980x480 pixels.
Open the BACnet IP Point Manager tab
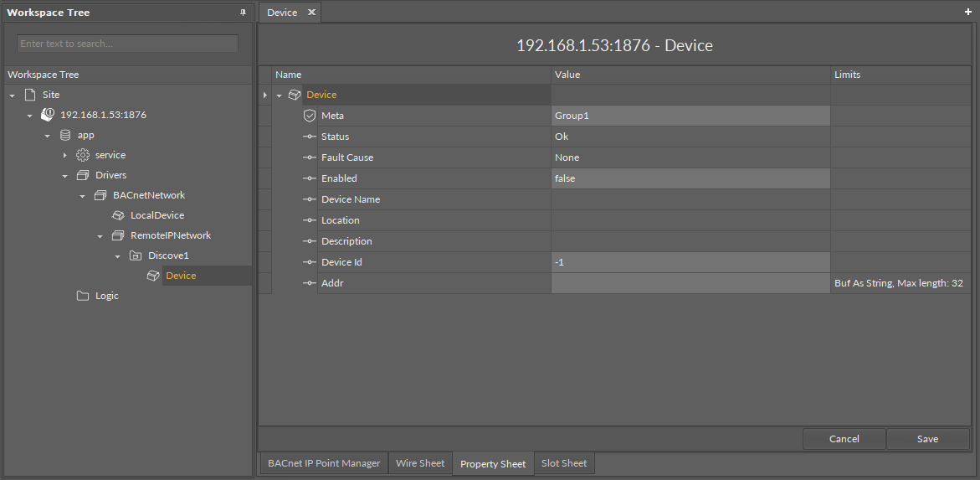pyautogui.click(x=323, y=463)
